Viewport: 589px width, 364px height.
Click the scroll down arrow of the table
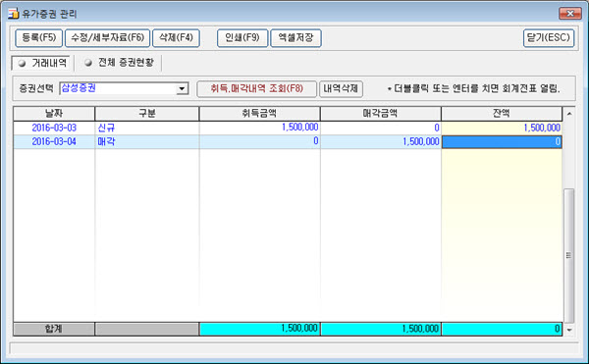click(x=569, y=330)
